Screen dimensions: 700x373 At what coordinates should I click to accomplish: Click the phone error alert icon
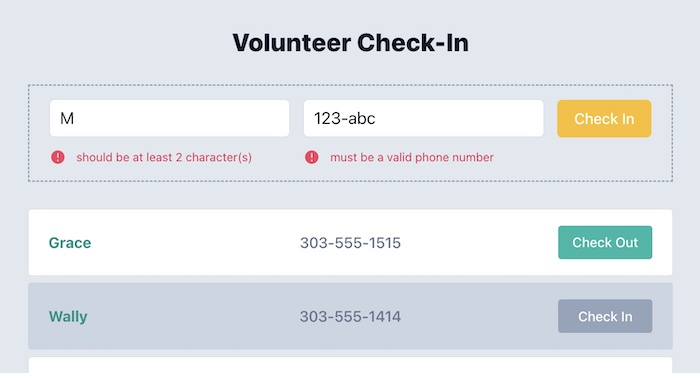pos(312,157)
